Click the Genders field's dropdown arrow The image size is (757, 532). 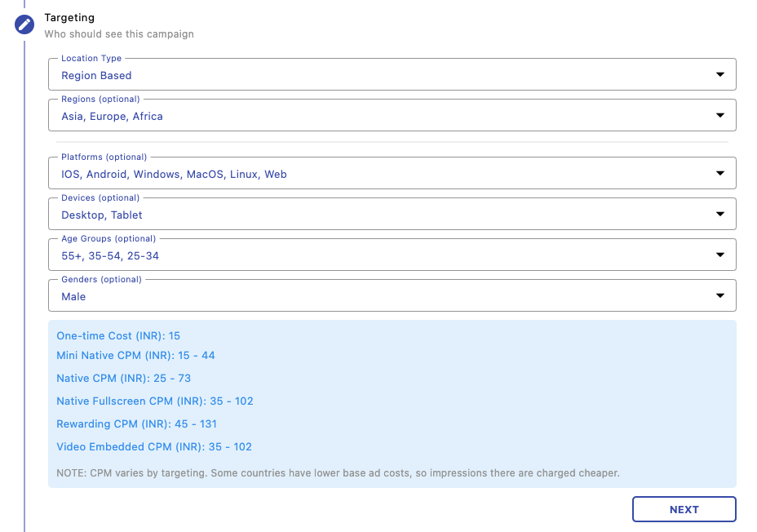[x=719, y=295]
